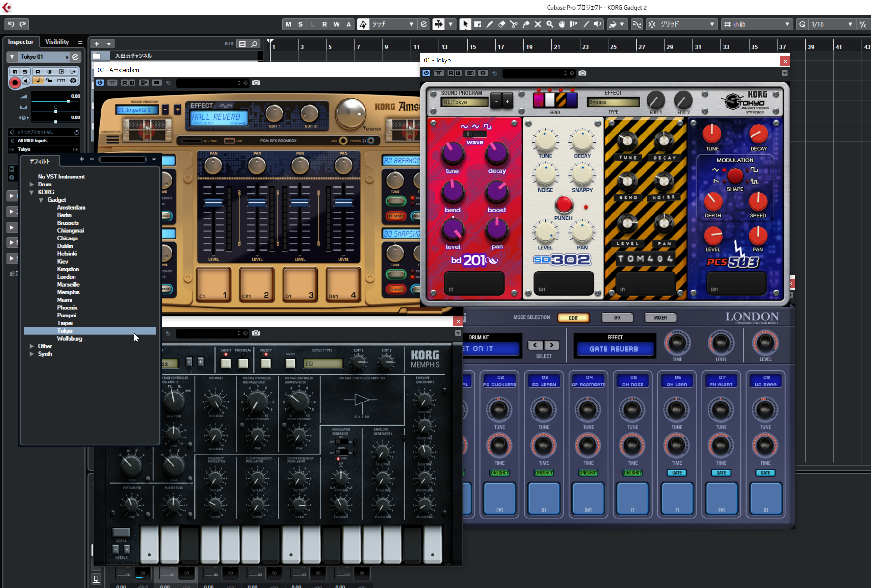Switch to the Visibility tab
Viewport: 871px width, 588px height.
tap(57, 42)
